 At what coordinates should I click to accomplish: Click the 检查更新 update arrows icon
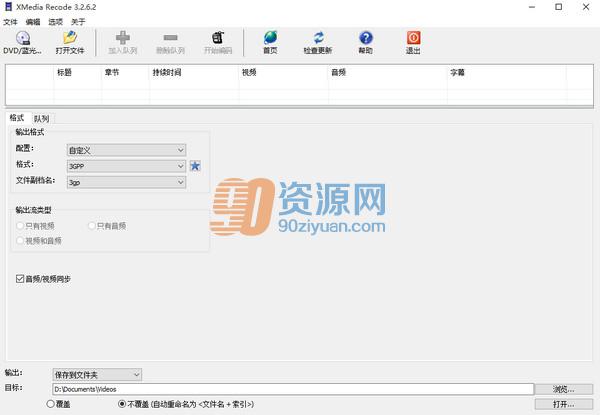click(x=318, y=37)
